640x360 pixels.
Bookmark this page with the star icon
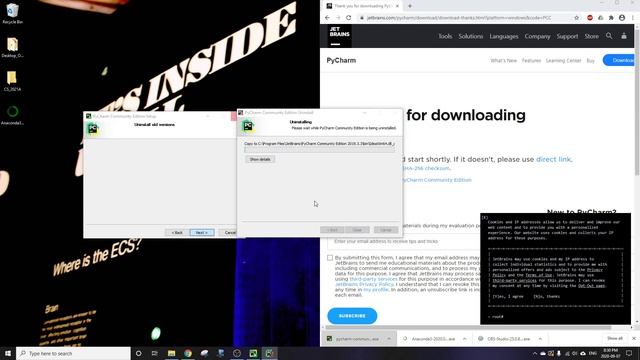coord(576,18)
